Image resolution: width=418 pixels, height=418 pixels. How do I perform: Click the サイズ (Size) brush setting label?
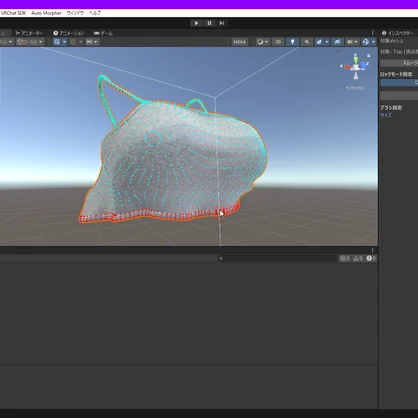click(386, 115)
